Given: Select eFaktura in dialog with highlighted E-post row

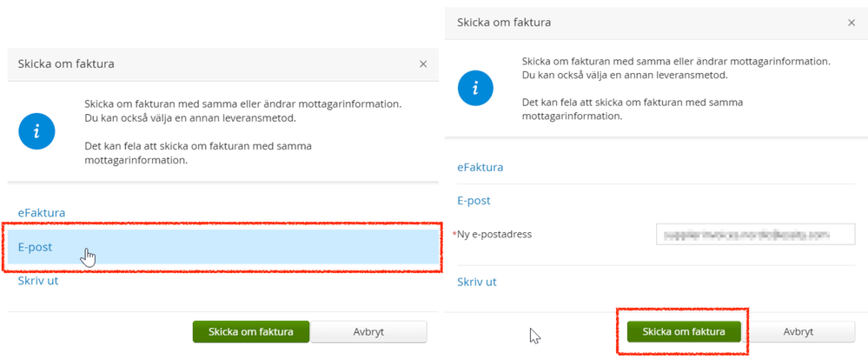Looking at the screenshot, I should coord(42,212).
